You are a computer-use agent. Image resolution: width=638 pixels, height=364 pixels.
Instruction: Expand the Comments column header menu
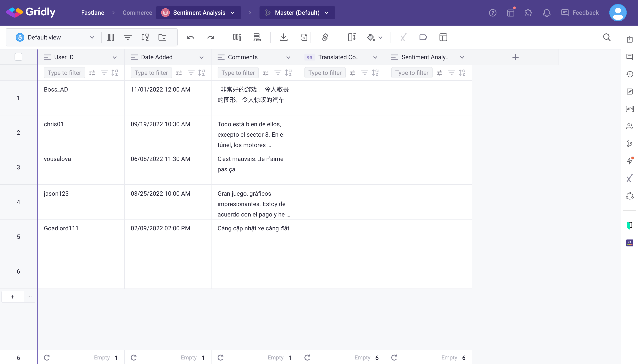pyautogui.click(x=288, y=57)
